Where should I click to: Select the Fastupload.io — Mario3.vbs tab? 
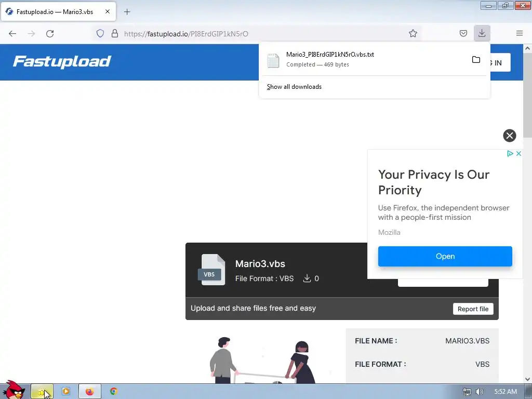[58, 11]
